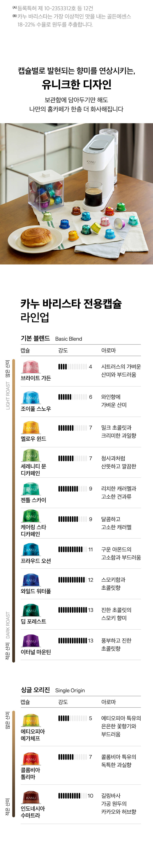Click the intensity 10 bar for Indonesia Sumatra

[x=72, y=795]
